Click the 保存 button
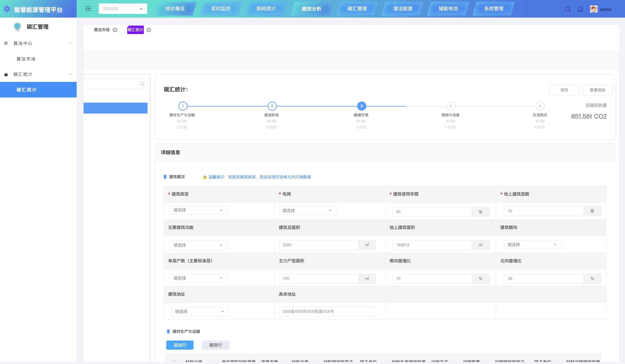This screenshot has height=364, width=625. (564, 90)
